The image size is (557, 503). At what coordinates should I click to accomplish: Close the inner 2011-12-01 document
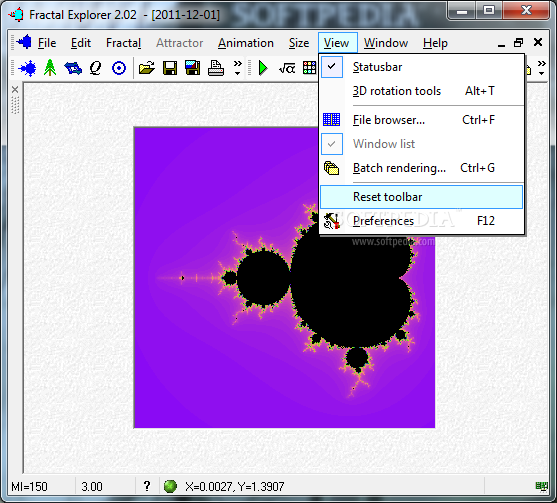538,42
